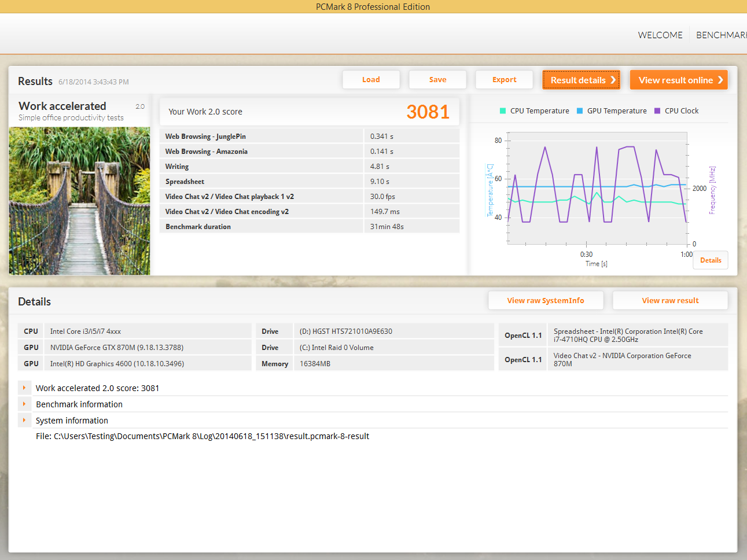The height and width of the screenshot is (560, 747).
Task: Select Web Browsing - Amazonia row
Action: tap(309, 151)
